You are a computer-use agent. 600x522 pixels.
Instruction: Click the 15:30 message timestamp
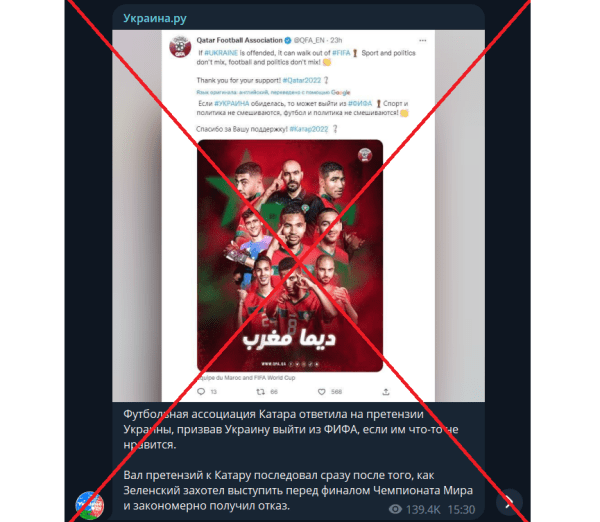pos(461,509)
